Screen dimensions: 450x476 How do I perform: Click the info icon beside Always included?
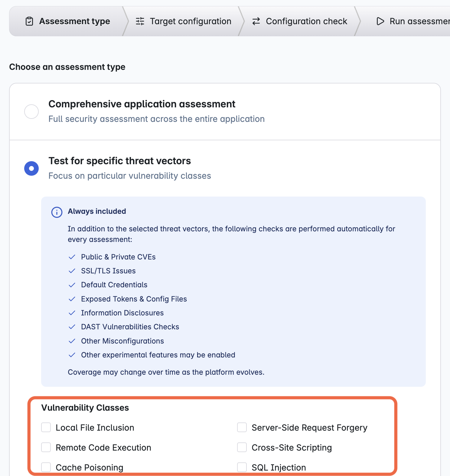click(56, 212)
